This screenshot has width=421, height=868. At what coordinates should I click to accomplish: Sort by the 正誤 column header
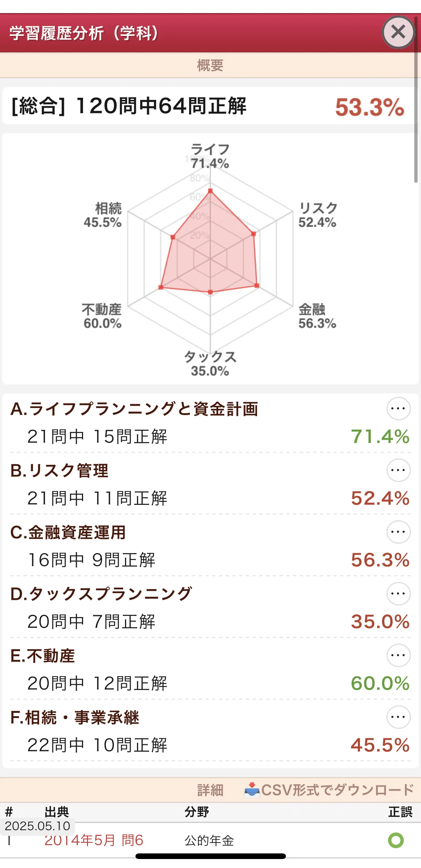pyautogui.click(x=400, y=812)
